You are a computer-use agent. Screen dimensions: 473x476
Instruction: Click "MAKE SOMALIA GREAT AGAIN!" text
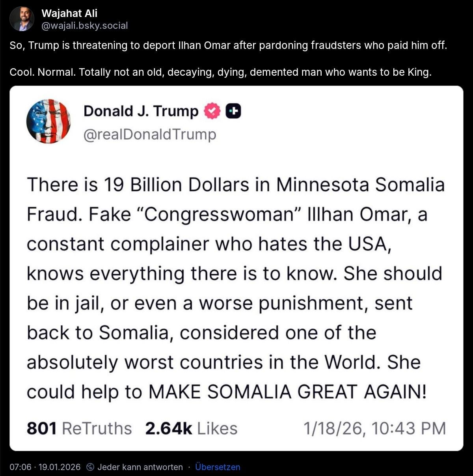[x=287, y=392]
